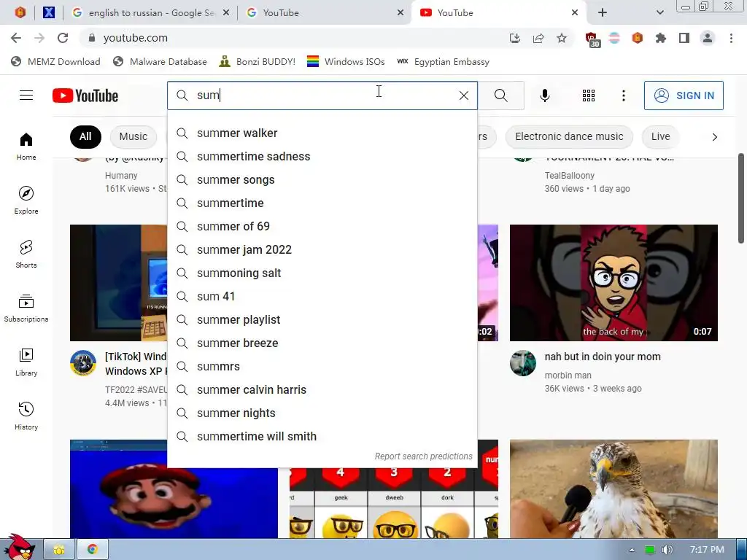Image resolution: width=747 pixels, height=560 pixels.
Task: Go to Home in the sidebar
Action: pos(26,146)
